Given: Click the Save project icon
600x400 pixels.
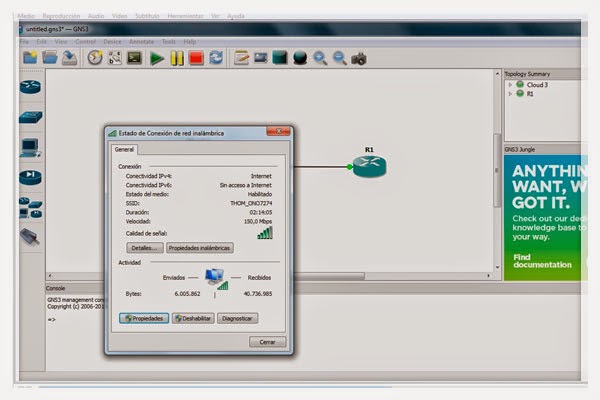Looking at the screenshot, I should (69, 58).
